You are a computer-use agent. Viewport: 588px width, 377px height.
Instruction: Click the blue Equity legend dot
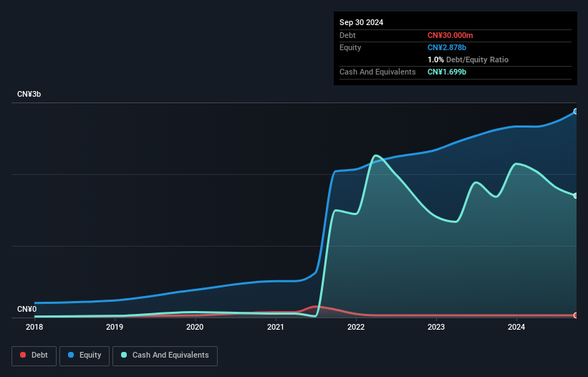pos(71,355)
